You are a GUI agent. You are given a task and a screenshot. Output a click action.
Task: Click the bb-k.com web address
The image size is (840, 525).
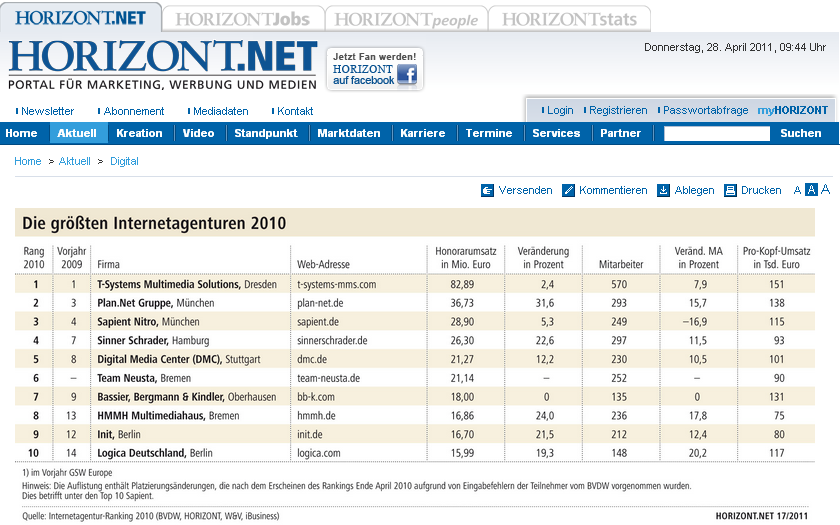click(x=316, y=397)
